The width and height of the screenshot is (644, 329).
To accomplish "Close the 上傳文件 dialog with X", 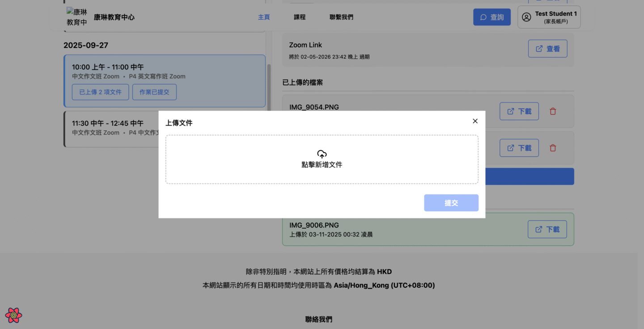I will [475, 121].
